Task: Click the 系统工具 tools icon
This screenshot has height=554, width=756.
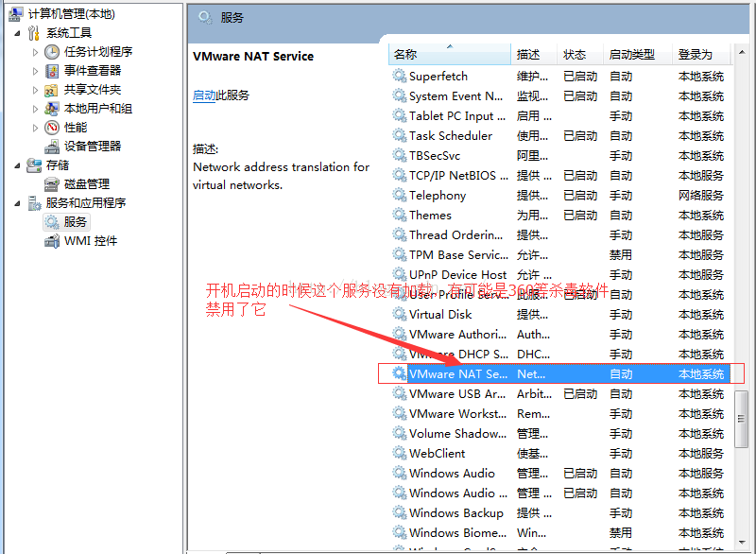Action: [x=33, y=33]
